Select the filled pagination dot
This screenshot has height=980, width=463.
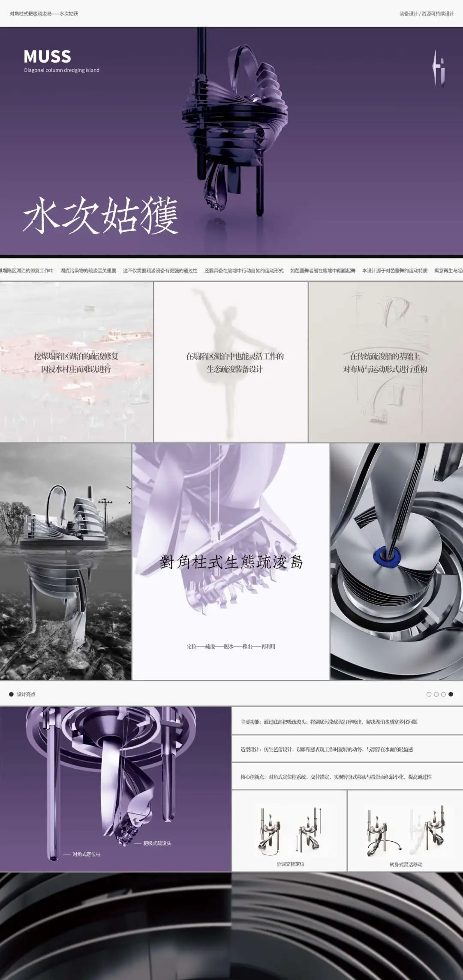451,694
